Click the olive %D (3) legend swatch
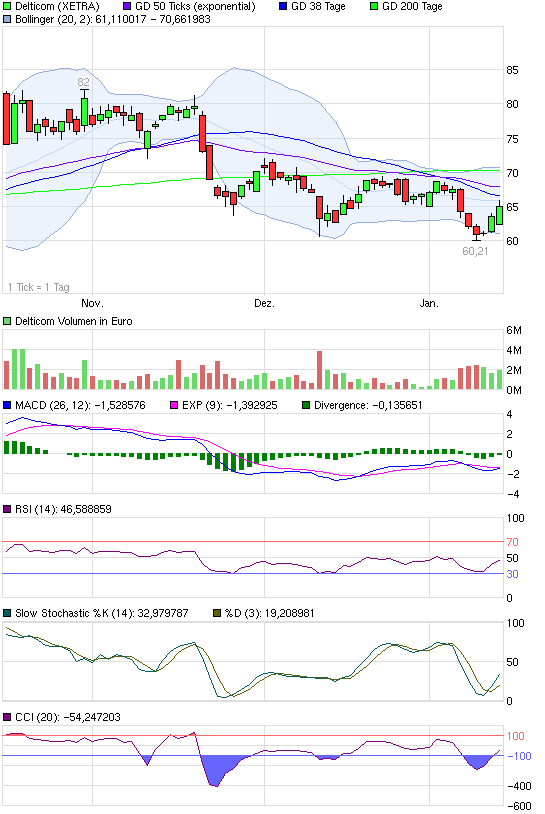Screen dimensions: 545x814 click(217, 613)
